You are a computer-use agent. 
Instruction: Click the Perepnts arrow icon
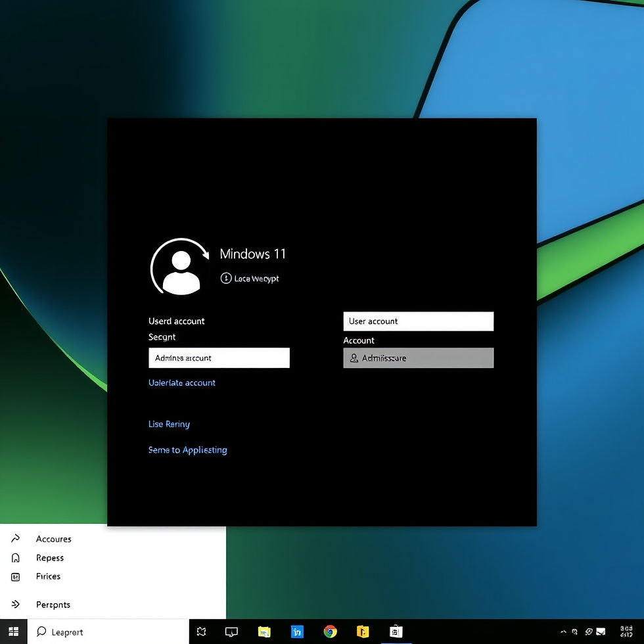pyautogui.click(x=16, y=605)
